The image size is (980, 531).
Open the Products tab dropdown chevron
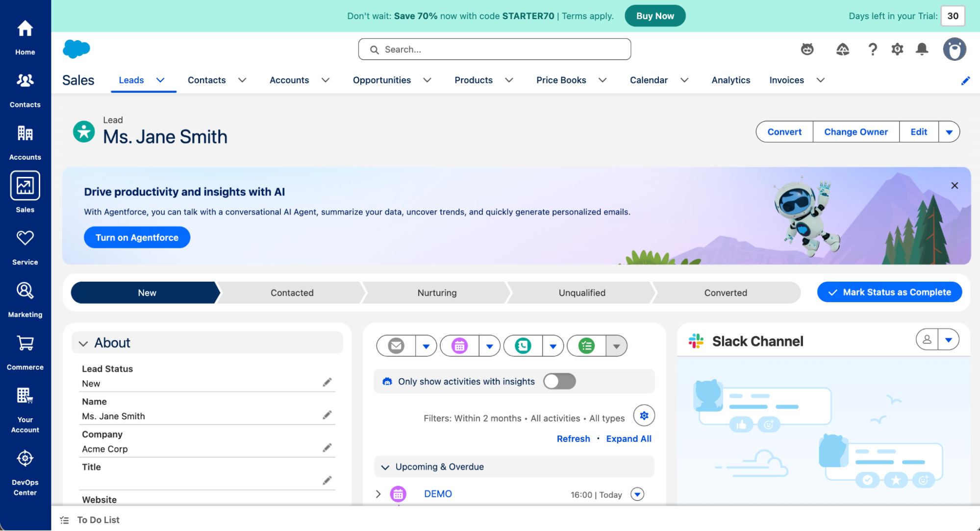pyautogui.click(x=509, y=80)
